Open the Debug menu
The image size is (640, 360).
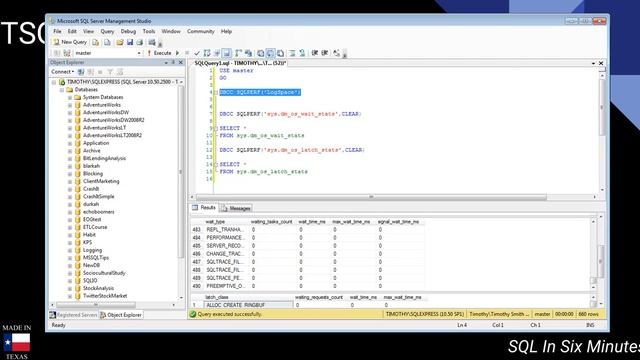(128, 31)
